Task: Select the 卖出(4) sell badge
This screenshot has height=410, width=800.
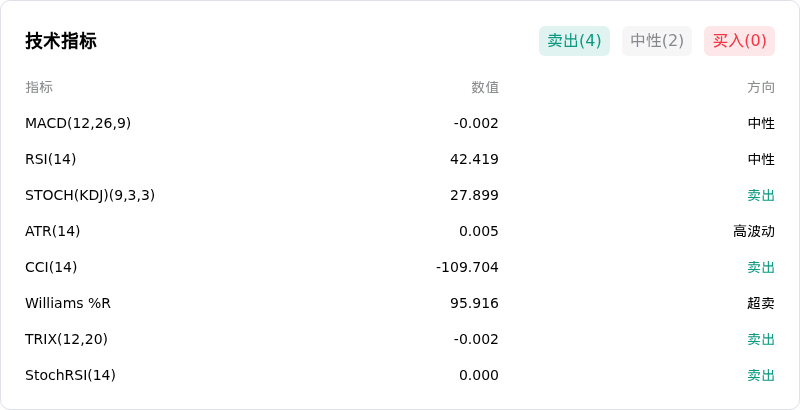Action: coord(574,41)
